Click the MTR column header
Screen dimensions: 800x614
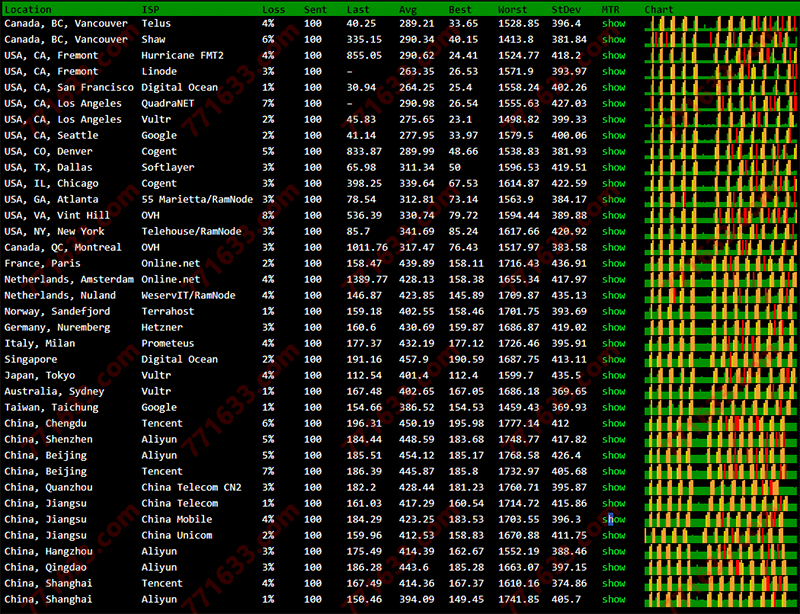(610, 9)
